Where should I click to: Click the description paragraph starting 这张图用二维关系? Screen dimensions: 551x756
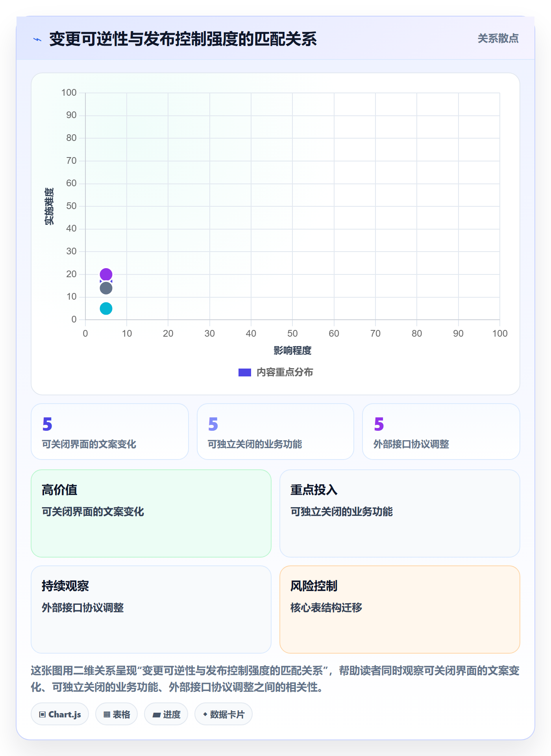pyautogui.click(x=275, y=679)
